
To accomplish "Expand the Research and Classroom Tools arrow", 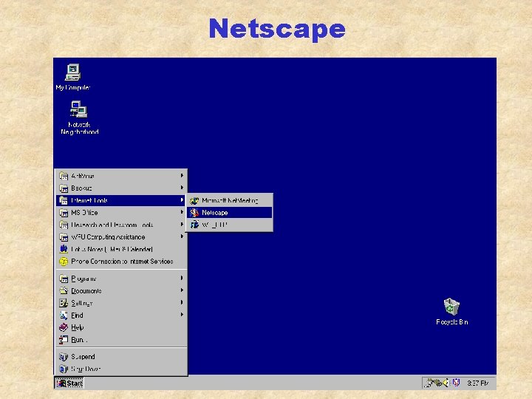I will [x=182, y=225].
